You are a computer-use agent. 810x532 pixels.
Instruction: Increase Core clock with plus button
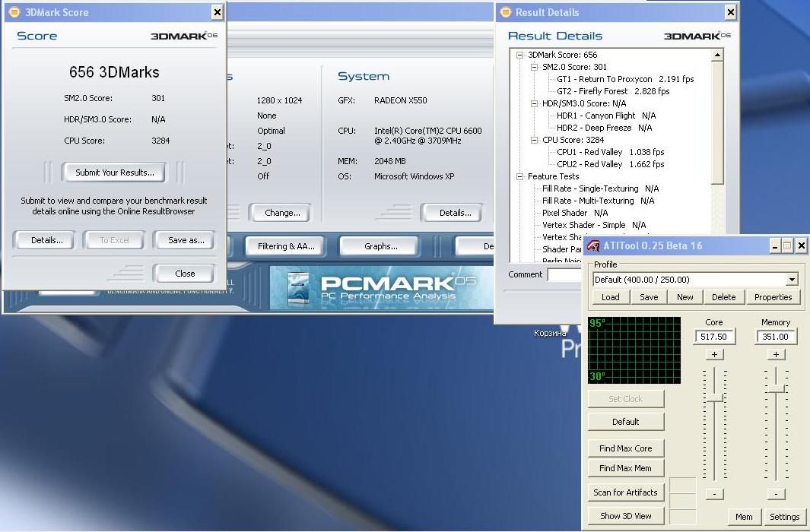[714, 354]
